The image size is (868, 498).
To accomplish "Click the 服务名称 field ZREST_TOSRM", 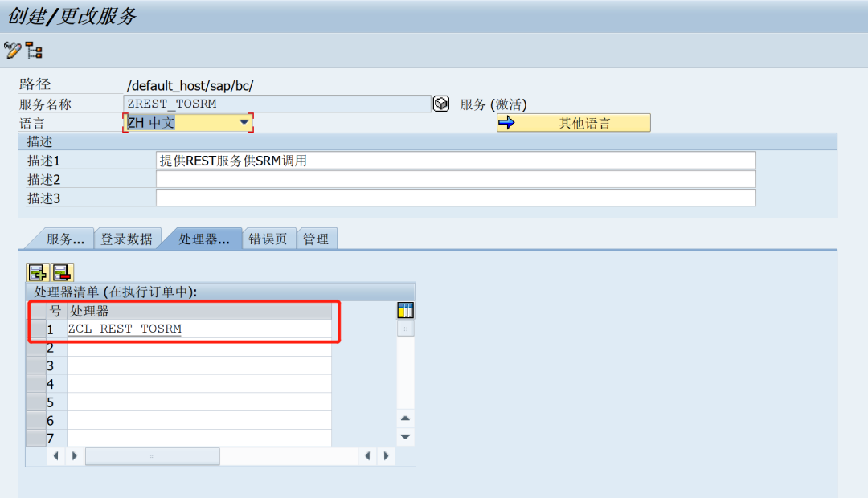I will click(276, 104).
